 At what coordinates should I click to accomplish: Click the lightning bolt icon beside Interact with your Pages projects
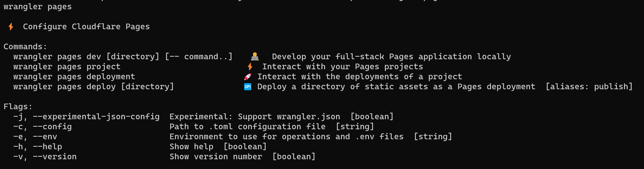[250, 67]
